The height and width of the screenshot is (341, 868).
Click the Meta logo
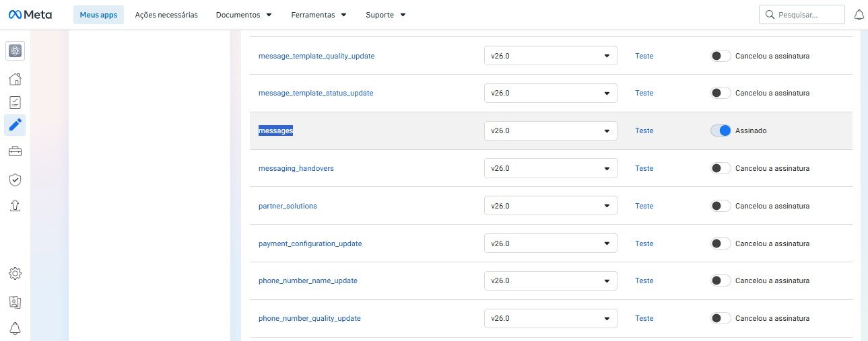point(30,15)
